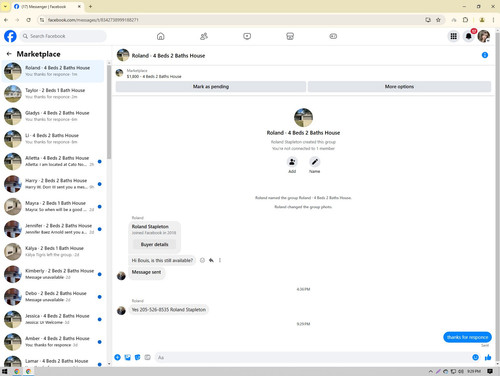Open the Friends tab icon
This screenshot has width=500, height=376.
(204, 36)
